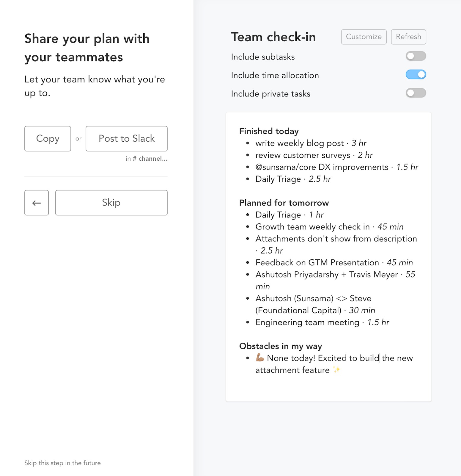Enable the Include subtasks toggle
Screen dimensions: 461x476
click(416, 56)
